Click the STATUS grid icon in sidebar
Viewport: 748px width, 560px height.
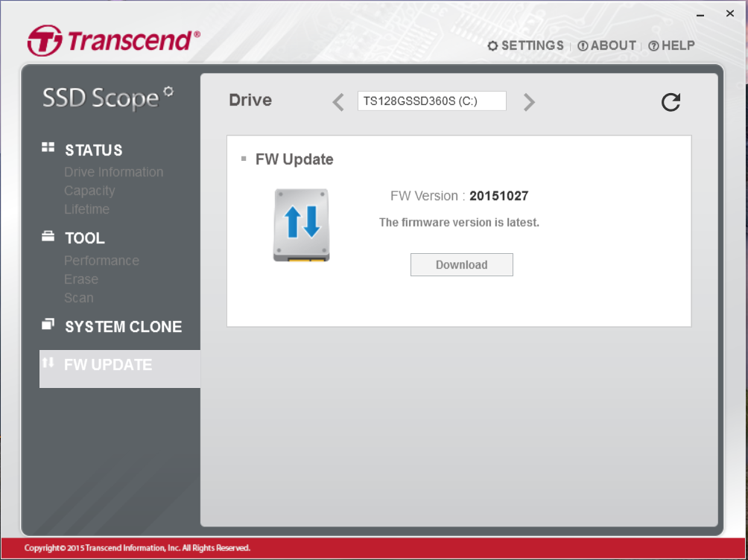click(48, 148)
